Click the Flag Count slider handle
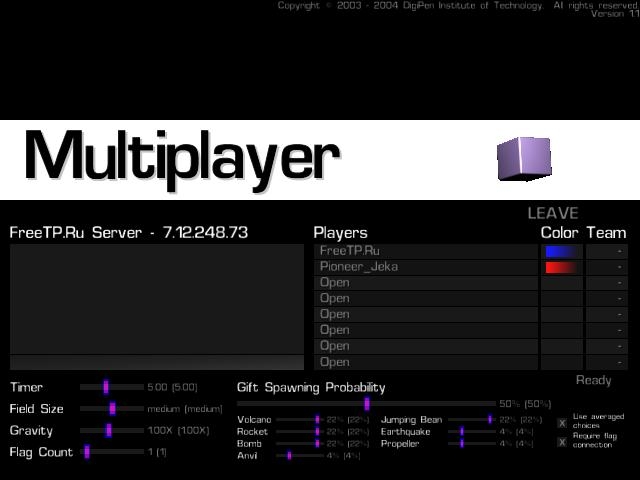 coord(87,452)
